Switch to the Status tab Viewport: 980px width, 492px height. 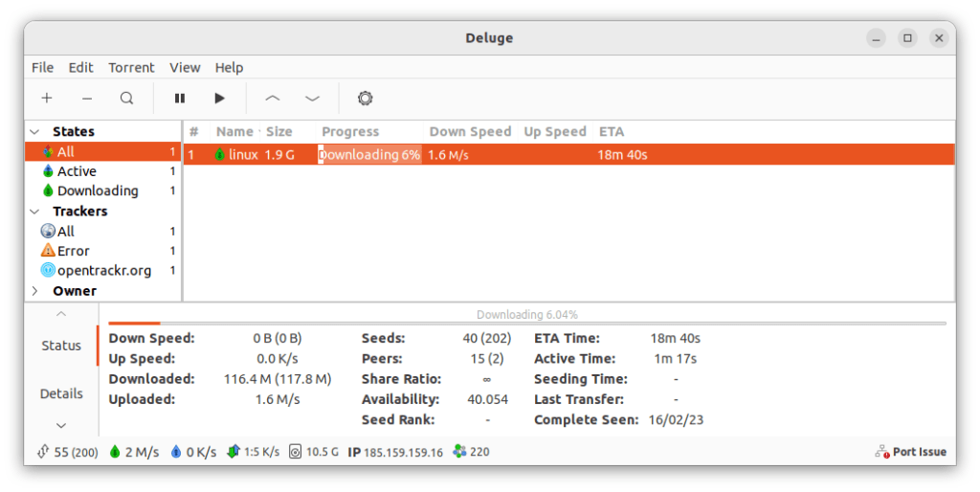click(x=61, y=346)
